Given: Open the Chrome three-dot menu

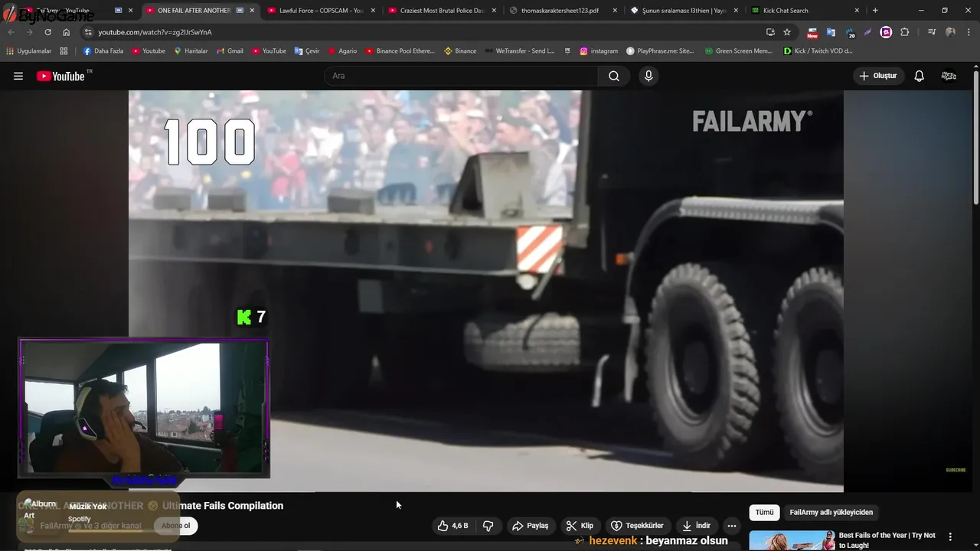Looking at the screenshot, I should pos(969,32).
